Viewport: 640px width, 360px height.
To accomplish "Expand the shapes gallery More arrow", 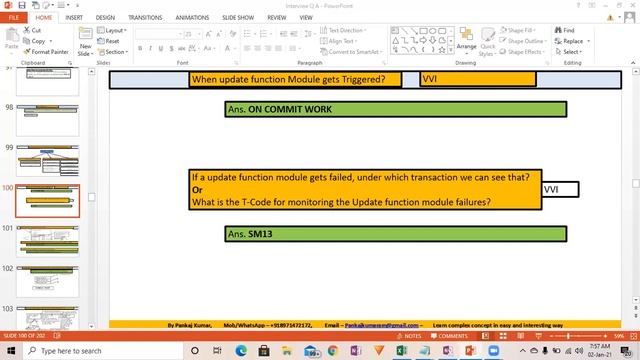I will pos(451,50).
